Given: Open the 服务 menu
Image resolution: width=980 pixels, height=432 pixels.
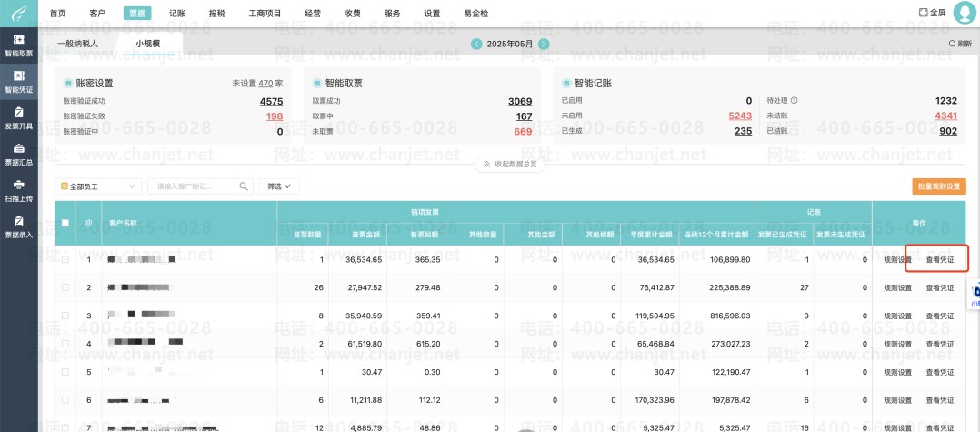Looking at the screenshot, I should tap(393, 13).
